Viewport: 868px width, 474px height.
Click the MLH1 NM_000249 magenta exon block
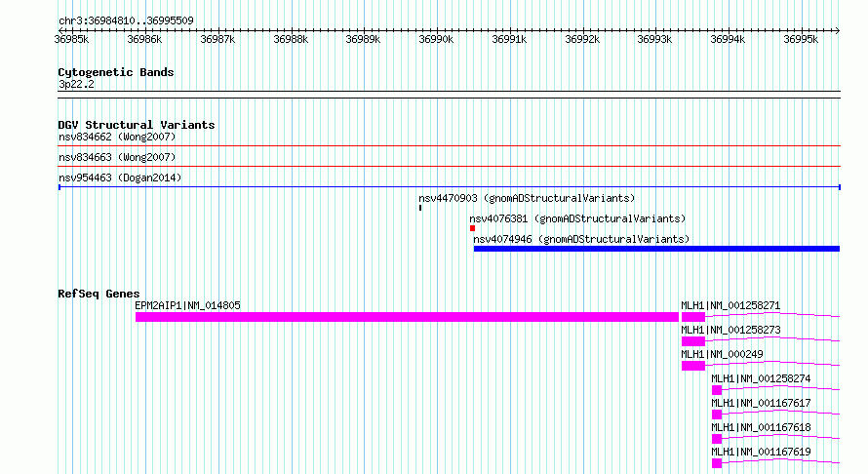coord(693,366)
